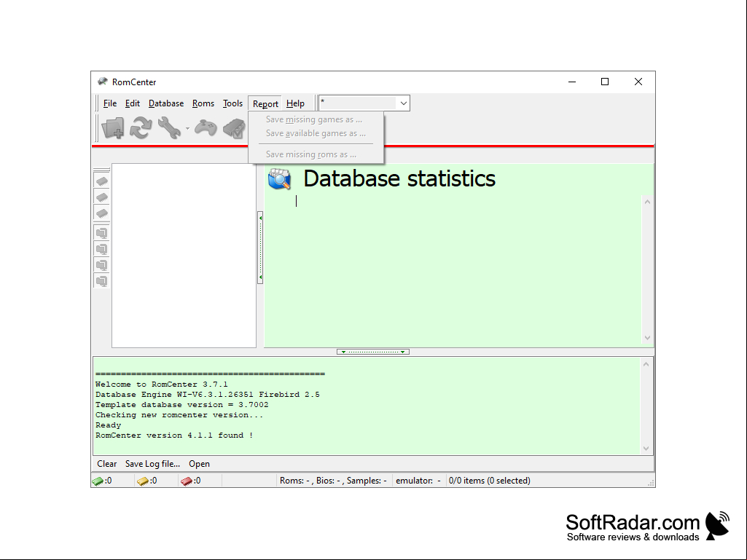
Task: Open the File menu
Action: coord(110,103)
